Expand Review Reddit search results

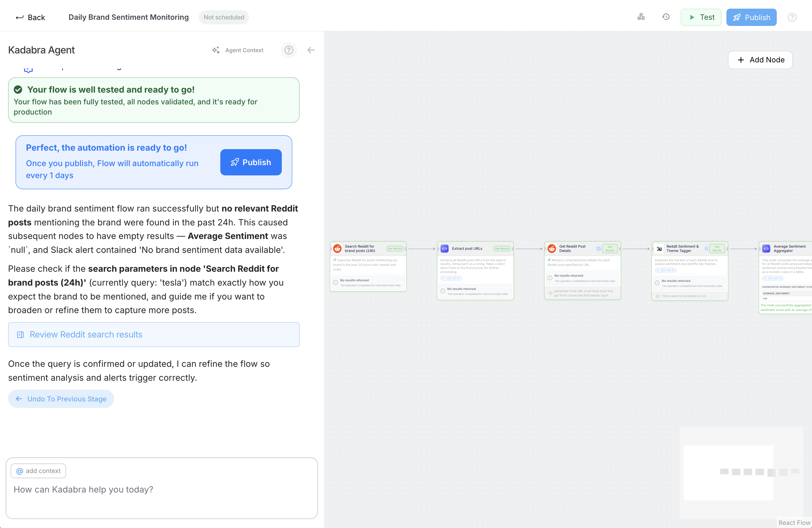pos(154,334)
